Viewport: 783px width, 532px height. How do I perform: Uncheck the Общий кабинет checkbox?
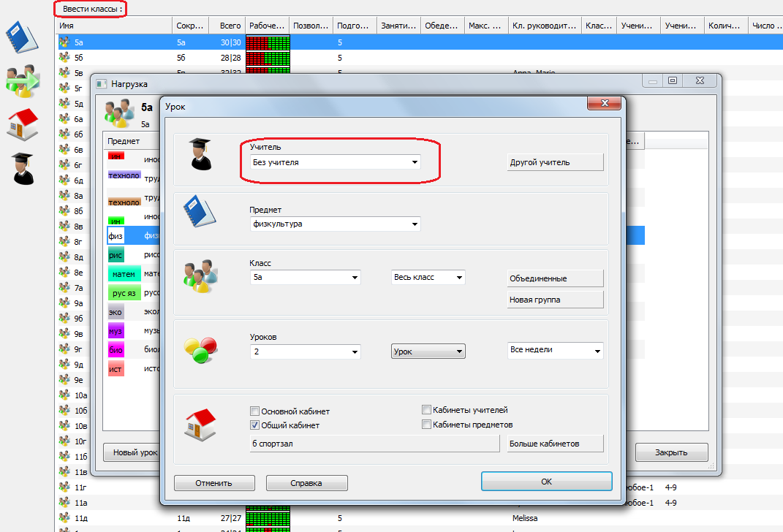255,425
